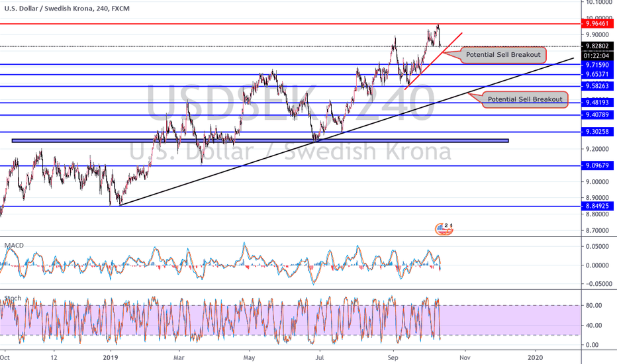Click the 'May' time axis label
Image resolution: width=617 pixels, height=364 pixels.
tap(249, 357)
